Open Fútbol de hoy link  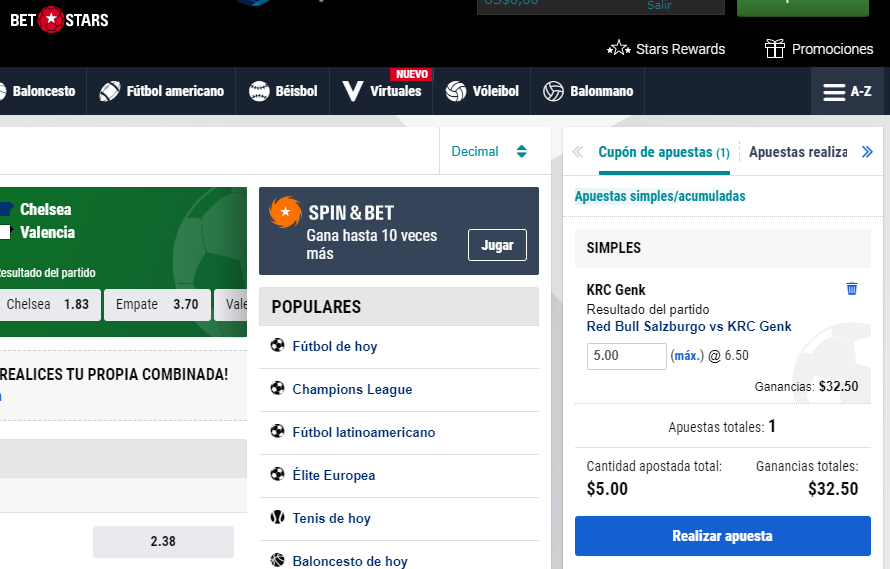pos(335,346)
